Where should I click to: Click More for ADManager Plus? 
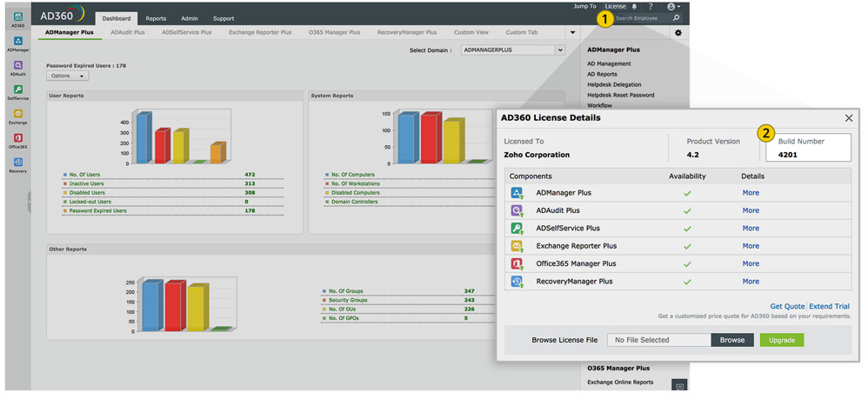(x=751, y=193)
